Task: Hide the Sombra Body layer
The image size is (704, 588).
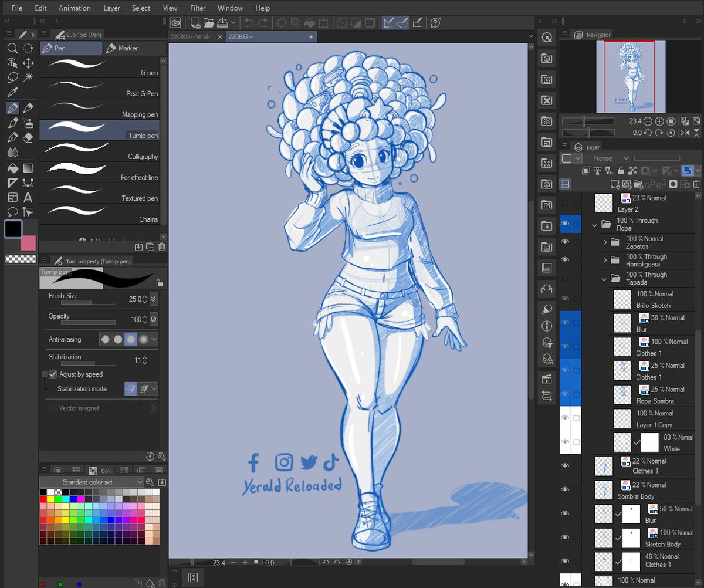Action: point(565,489)
